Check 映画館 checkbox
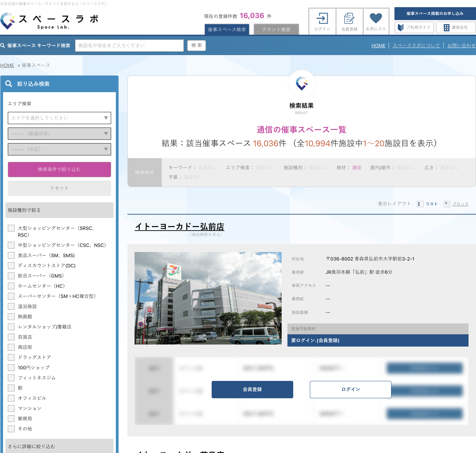The image size is (476, 453). tap(11, 316)
